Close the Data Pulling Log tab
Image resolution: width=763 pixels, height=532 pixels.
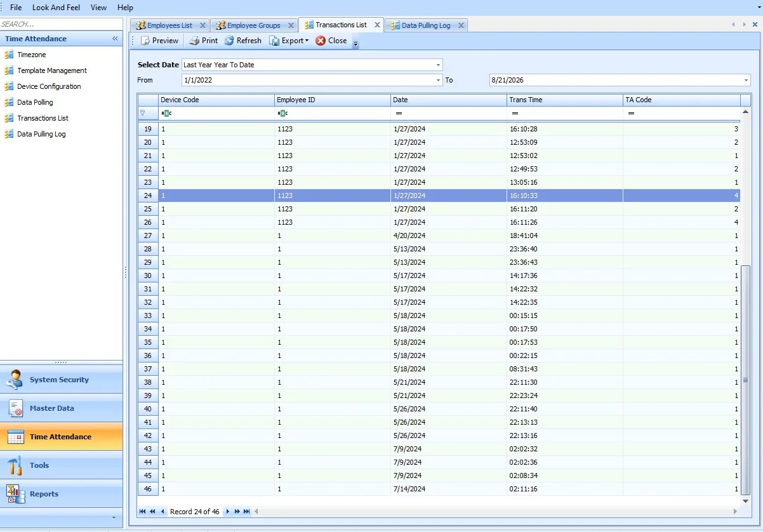(461, 25)
